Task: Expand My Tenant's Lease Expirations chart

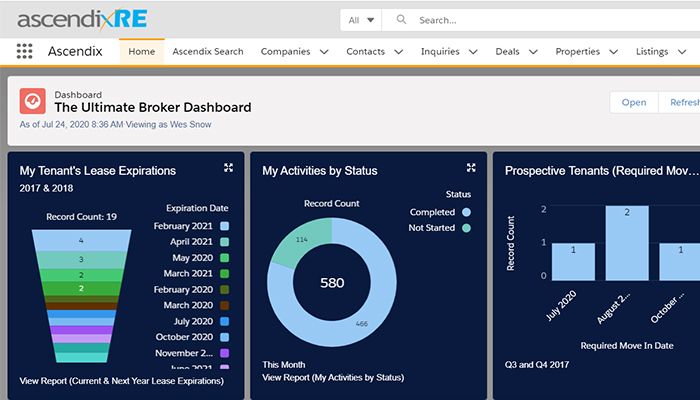Action: pos(228,168)
